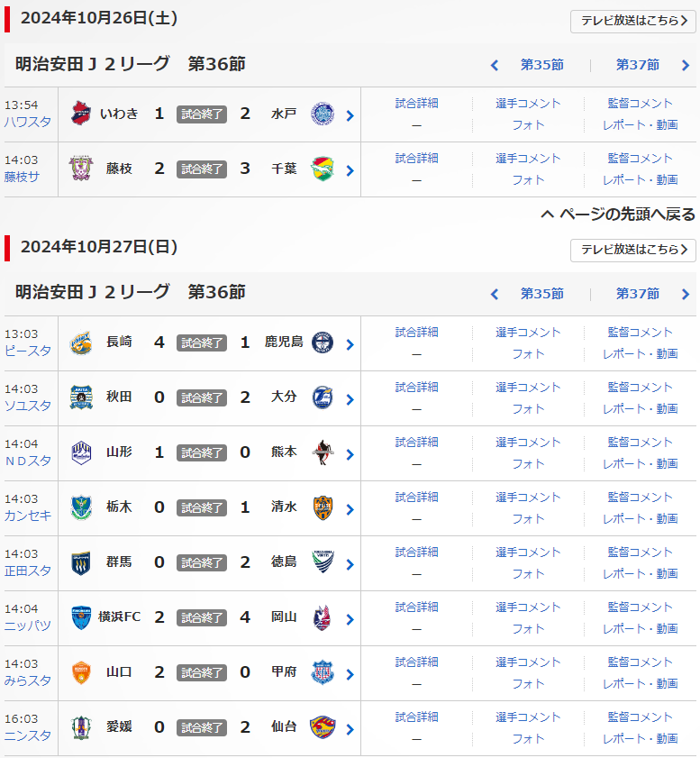The width and height of the screenshot is (700, 758).
Task: Click ページの先頭へ戻る link
Action: tap(618, 215)
